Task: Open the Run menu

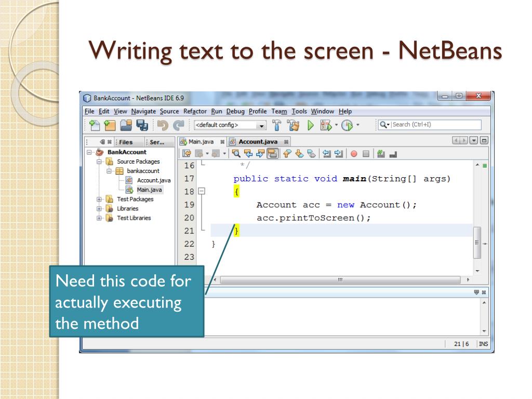Action: (x=217, y=111)
